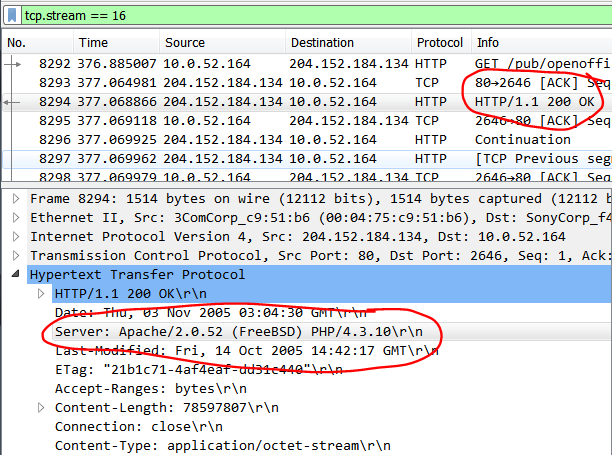Click time 377.068866 cell
The width and height of the screenshot is (612, 455).
pyautogui.click(x=117, y=102)
